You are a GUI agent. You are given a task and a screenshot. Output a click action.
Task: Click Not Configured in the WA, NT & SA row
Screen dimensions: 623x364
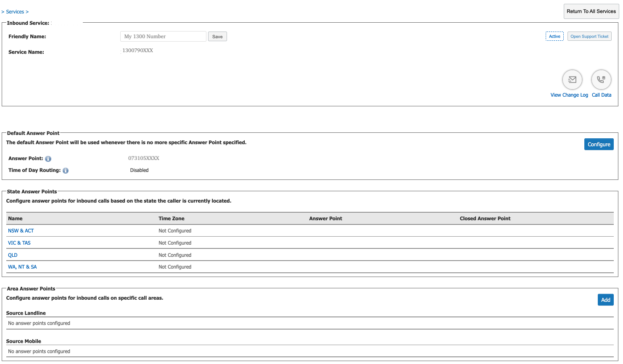tap(175, 267)
